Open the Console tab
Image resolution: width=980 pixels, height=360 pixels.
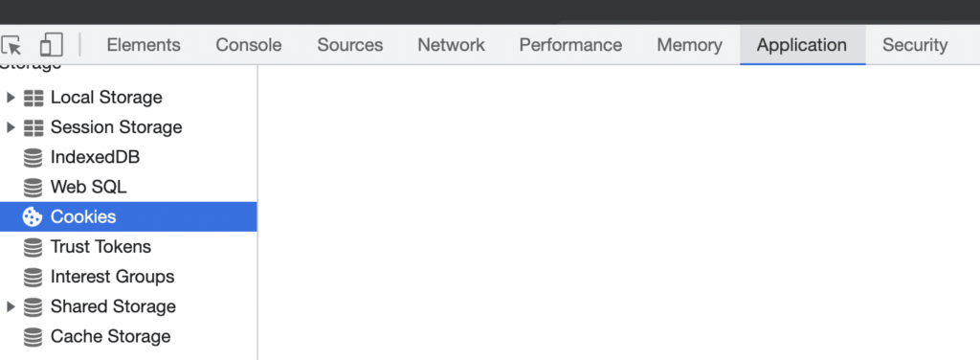[249, 45]
